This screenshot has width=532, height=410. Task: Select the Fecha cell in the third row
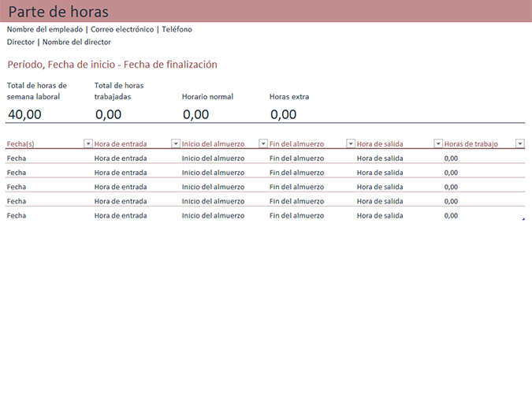(x=17, y=187)
